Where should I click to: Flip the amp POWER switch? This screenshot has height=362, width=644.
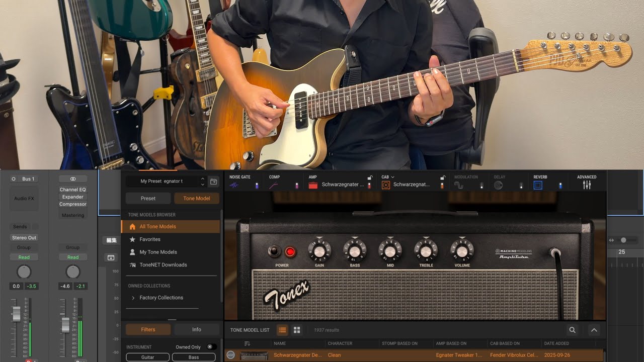click(274, 251)
